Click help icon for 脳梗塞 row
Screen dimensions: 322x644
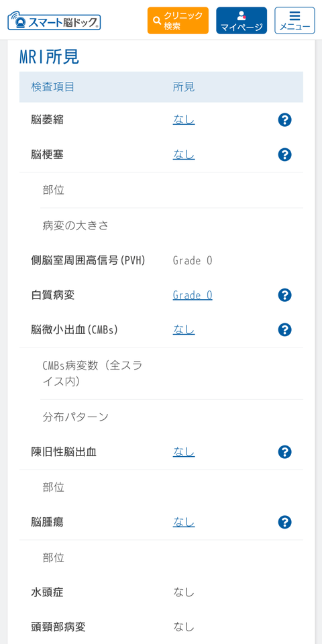tap(284, 155)
